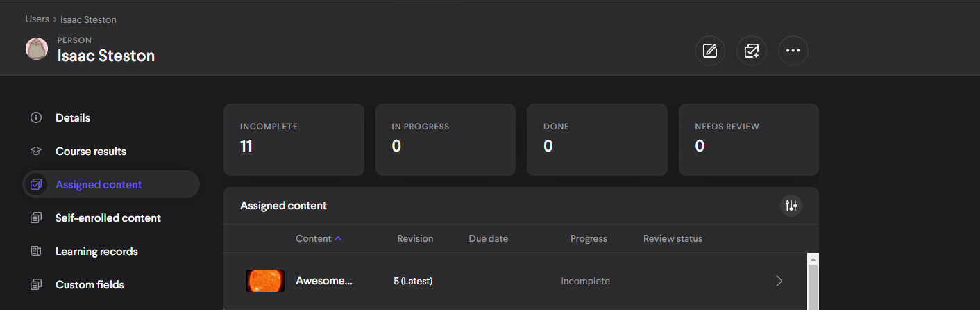This screenshot has height=310, width=980.
Task: Click the Needs Review summary card
Action: click(748, 140)
